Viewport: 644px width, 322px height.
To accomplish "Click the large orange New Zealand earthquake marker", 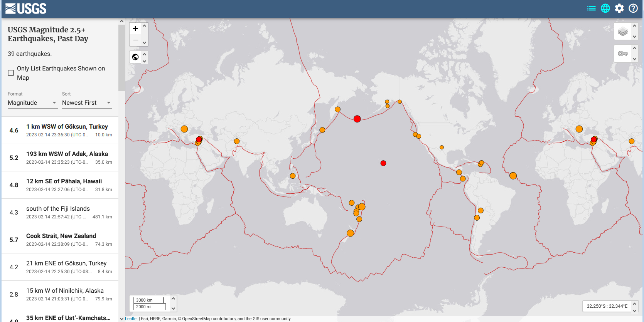I will click(x=350, y=233).
